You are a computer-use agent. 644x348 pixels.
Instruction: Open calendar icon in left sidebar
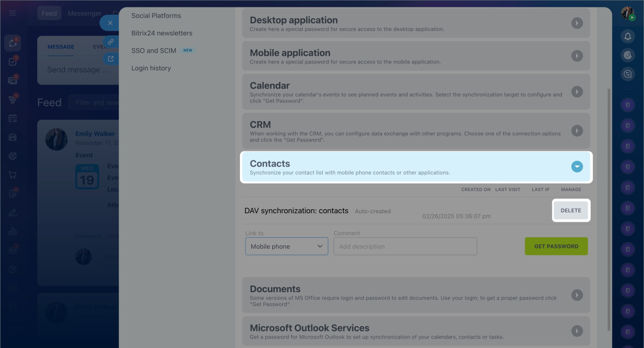[13, 119]
